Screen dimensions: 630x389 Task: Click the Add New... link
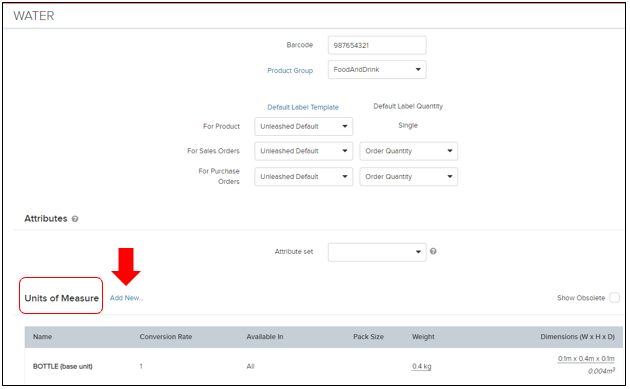coord(127,298)
